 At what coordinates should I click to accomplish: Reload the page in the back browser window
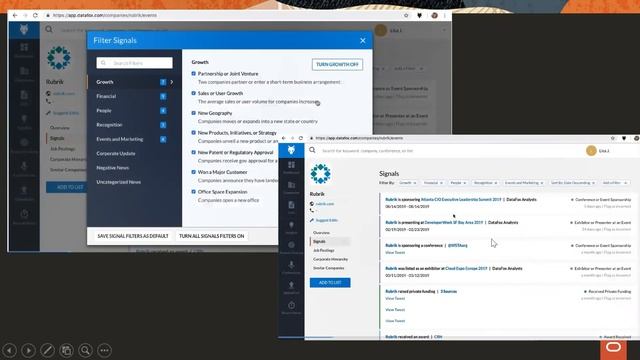tap(35, 15)
